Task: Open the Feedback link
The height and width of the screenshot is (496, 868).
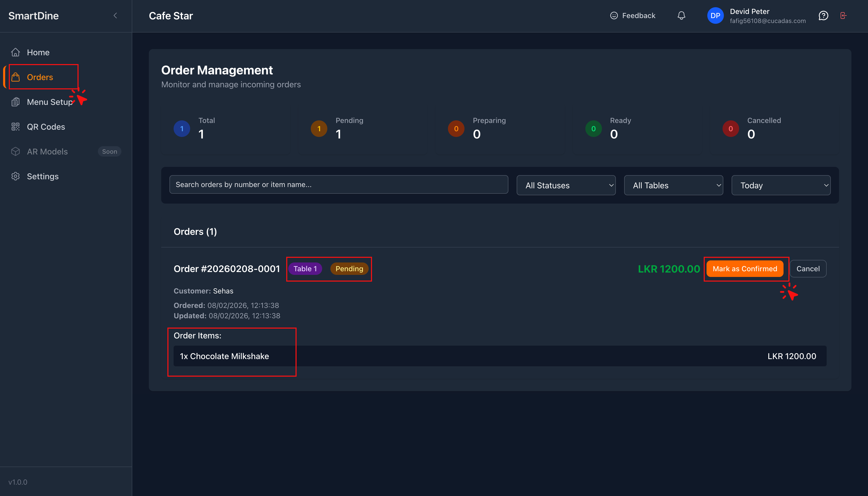Action: (632, 16)
